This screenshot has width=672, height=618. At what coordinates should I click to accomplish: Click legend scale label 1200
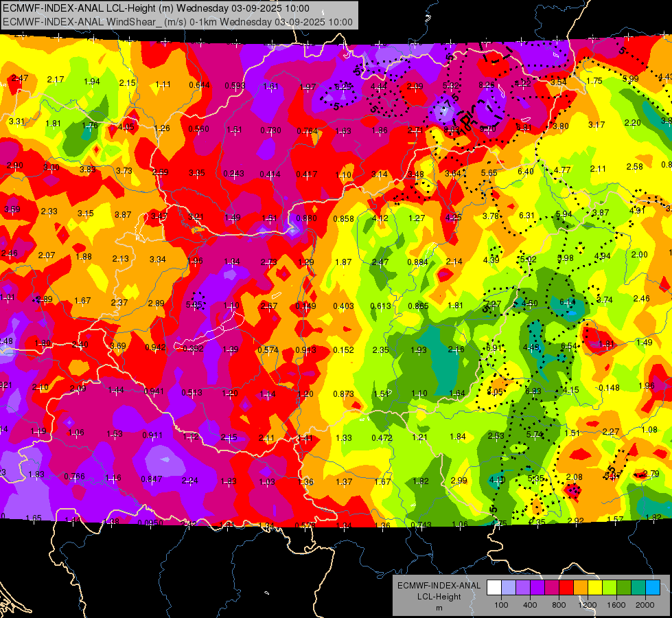pyautogui.click(x=587, y=605)
